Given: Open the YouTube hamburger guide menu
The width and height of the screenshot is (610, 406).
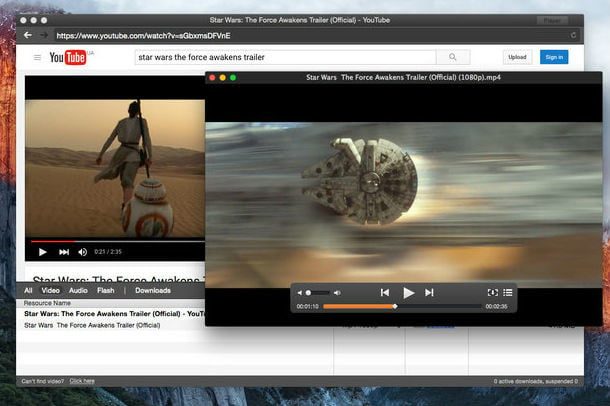Looking at the screenshot, I should [x=37, y=58].
